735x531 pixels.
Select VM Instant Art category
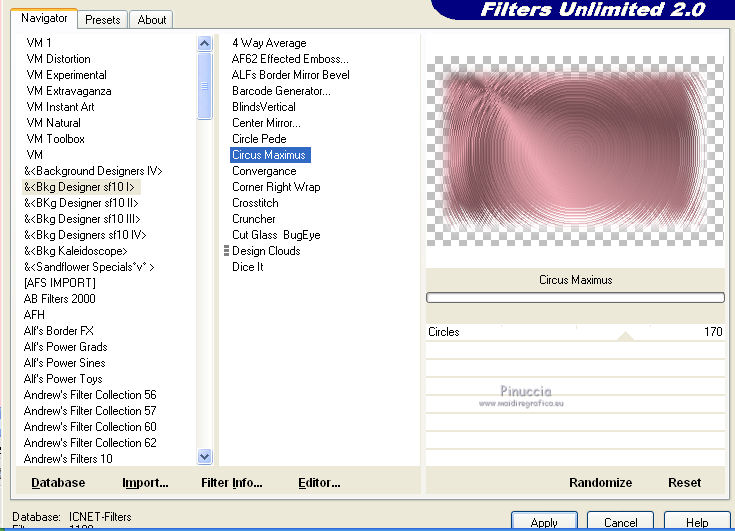[x=60, y=106]
